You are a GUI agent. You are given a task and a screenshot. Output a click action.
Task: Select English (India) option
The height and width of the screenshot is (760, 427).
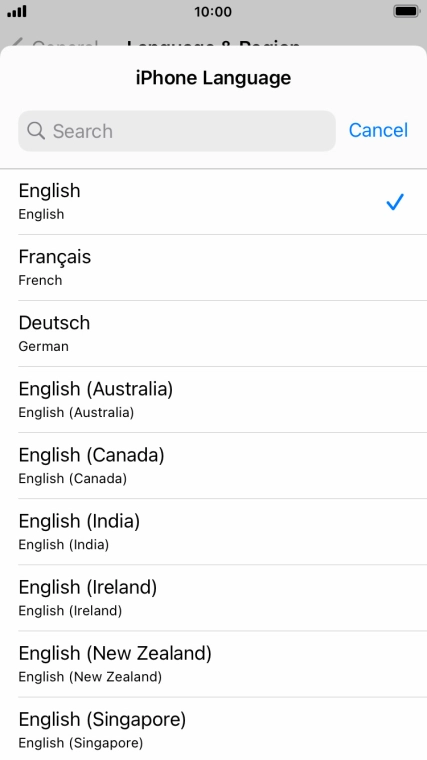tap(213, 531)
